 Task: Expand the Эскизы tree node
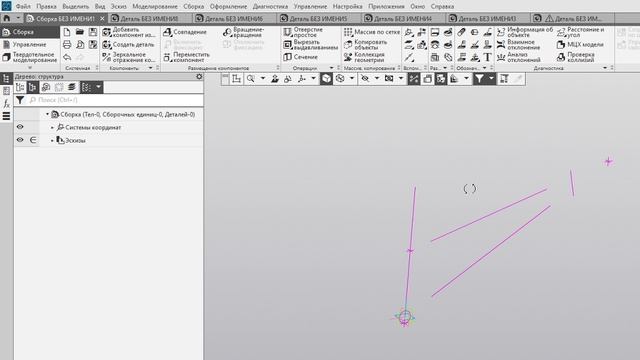52,140
